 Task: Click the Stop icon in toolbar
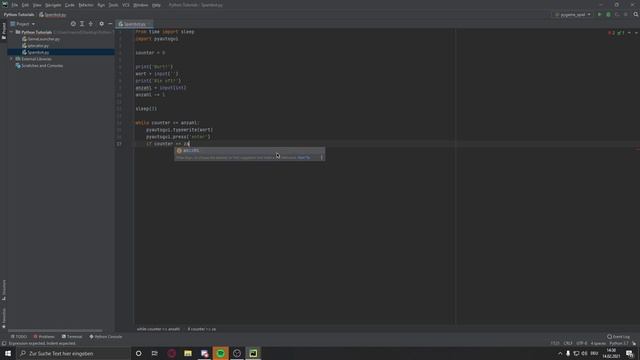coord(625,15)
